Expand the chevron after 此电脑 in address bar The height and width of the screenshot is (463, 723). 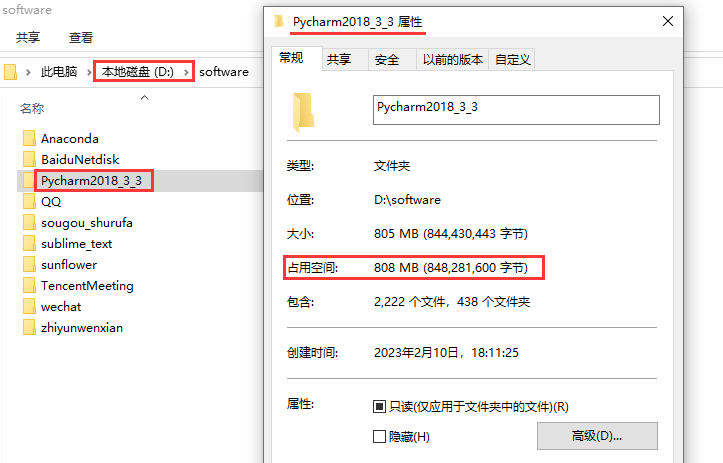89,72
